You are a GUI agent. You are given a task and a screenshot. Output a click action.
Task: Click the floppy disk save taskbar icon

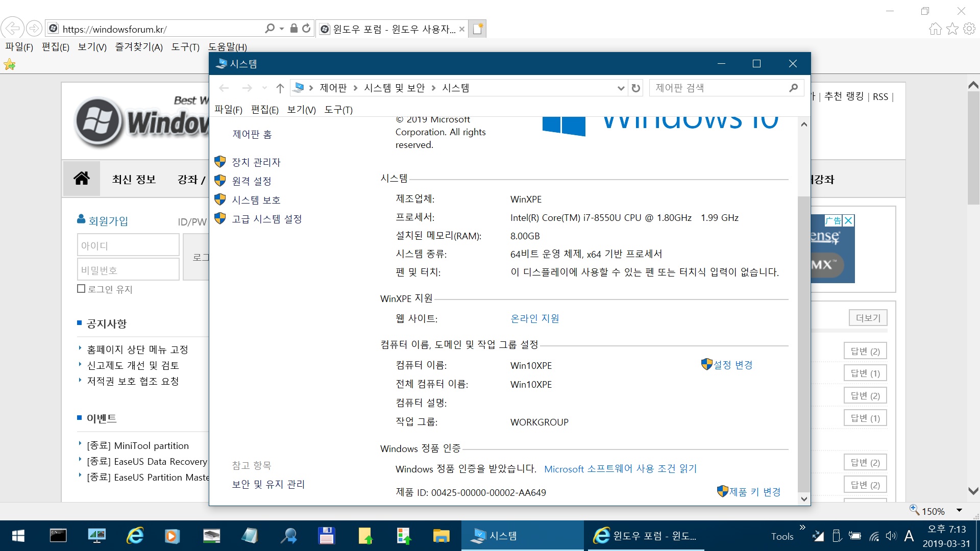pyautogui.click(x=326, y=536)
